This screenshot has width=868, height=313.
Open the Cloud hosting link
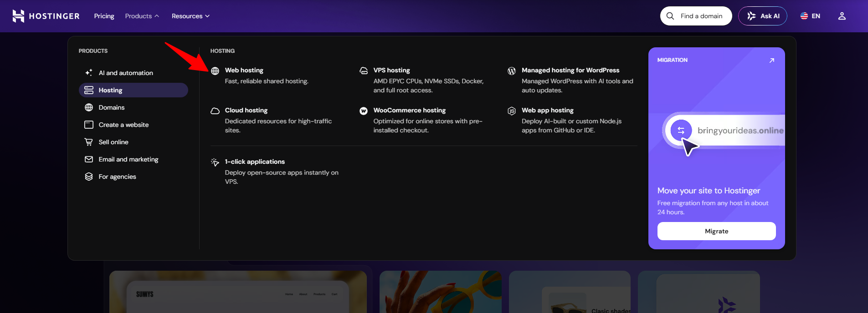click(246, 110)
